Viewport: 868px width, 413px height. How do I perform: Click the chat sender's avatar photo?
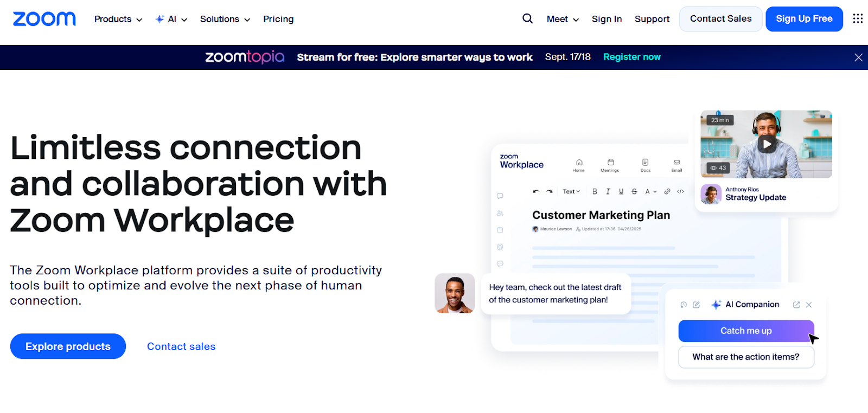[x=455, y=293]
